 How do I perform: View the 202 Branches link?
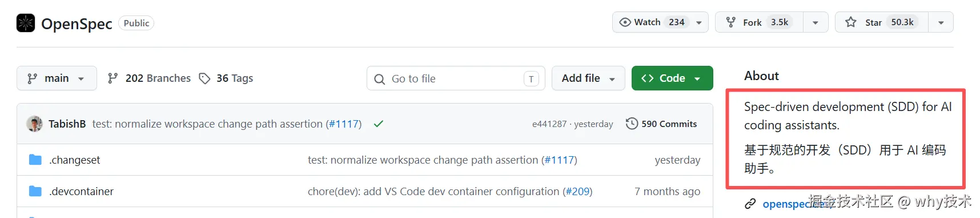click(x=158, y=78)
